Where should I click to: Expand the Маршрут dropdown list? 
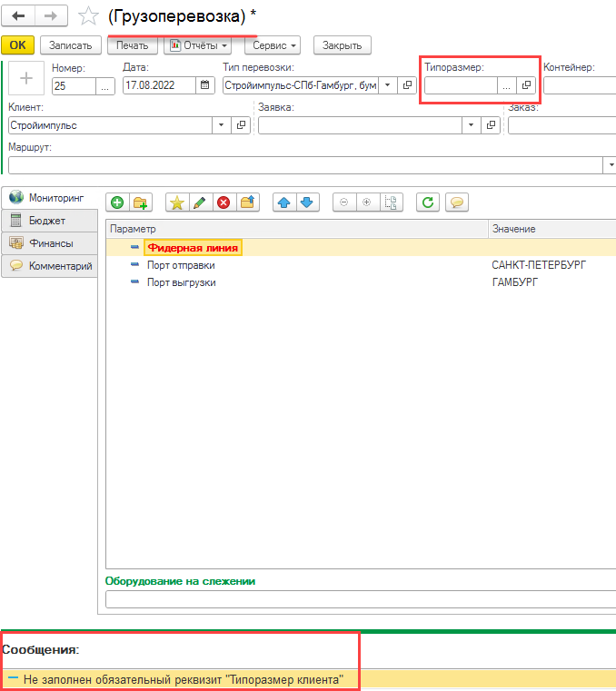[611, 165]
